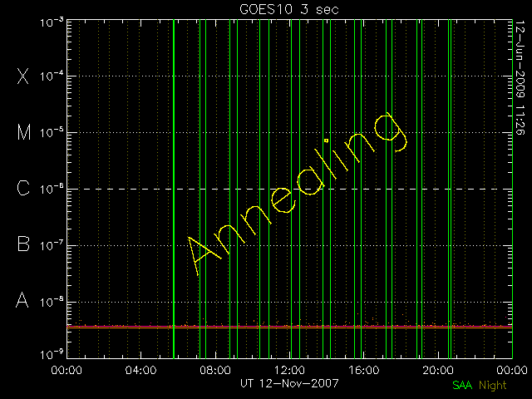Click the 10⁻⁴ y-axis tick label

(52, 76)
